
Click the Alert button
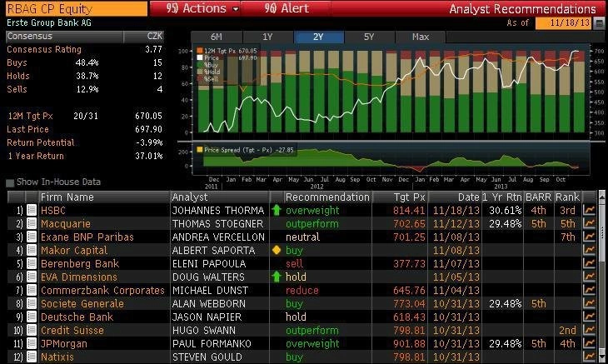point(287,8)
